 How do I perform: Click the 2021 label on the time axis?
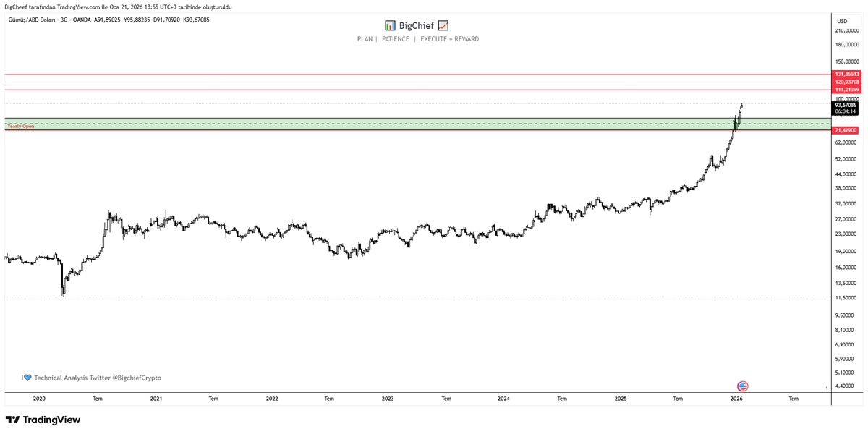tap(156, 399)
